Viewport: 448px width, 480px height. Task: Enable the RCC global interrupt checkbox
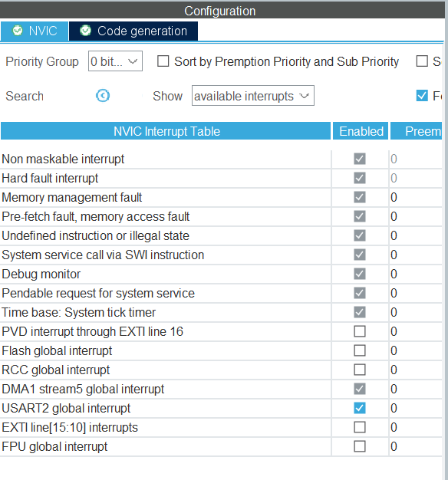(x=360, y=370)
